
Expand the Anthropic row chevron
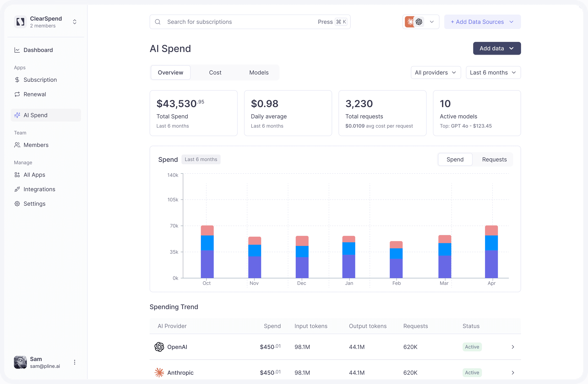point(513,372)
